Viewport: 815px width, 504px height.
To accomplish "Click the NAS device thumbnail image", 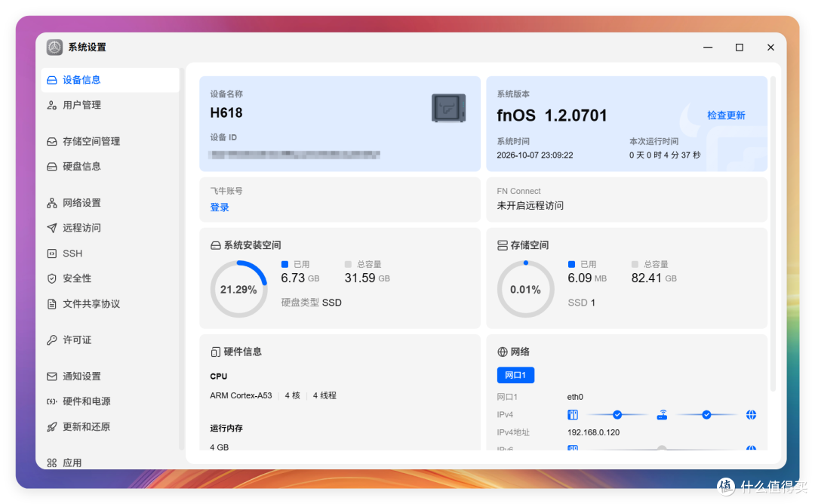I will [x=448, y=108].
